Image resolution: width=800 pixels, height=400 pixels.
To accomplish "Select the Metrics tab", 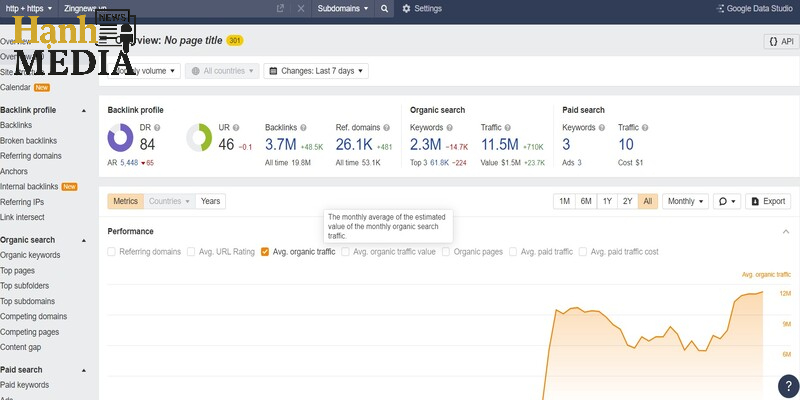I will point(126,201).
